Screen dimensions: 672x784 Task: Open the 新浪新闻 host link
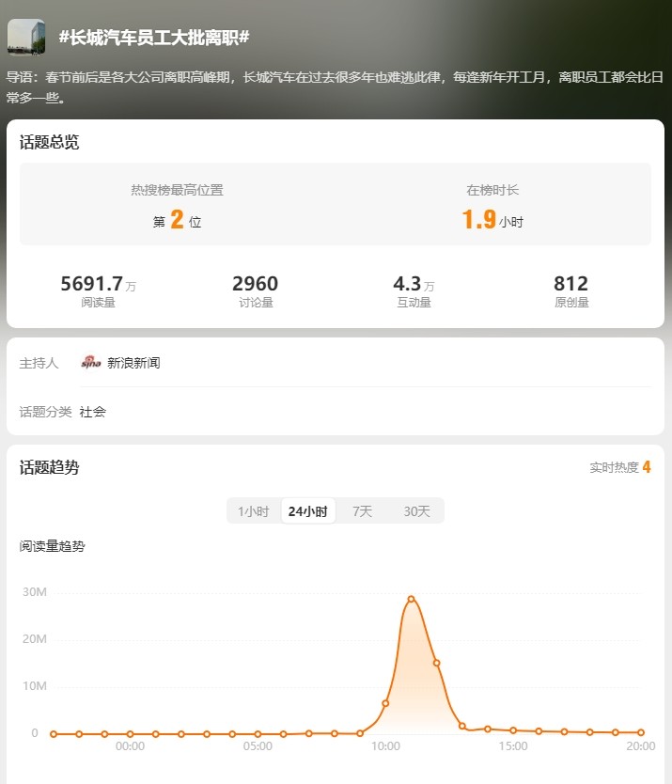click(x=133, y=362)
